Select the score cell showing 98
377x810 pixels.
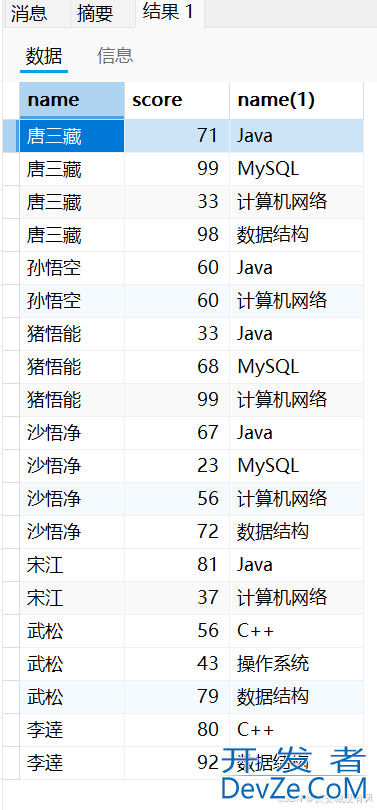[177, 235]
